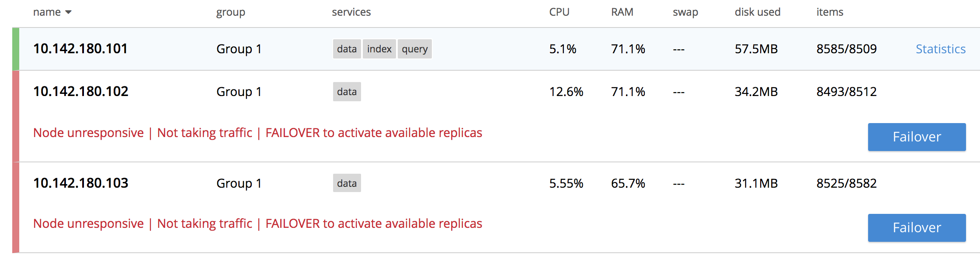
Task: Click the green status bar of 10.142.180.101
Action: [x=16, y=49]
